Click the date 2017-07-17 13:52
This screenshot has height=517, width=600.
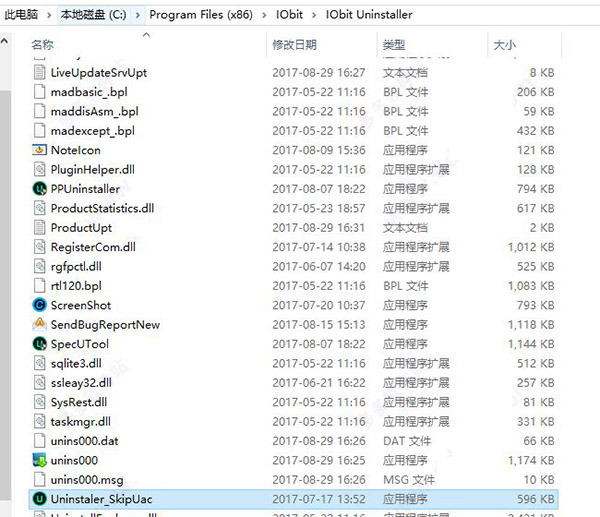coord(319,499)
